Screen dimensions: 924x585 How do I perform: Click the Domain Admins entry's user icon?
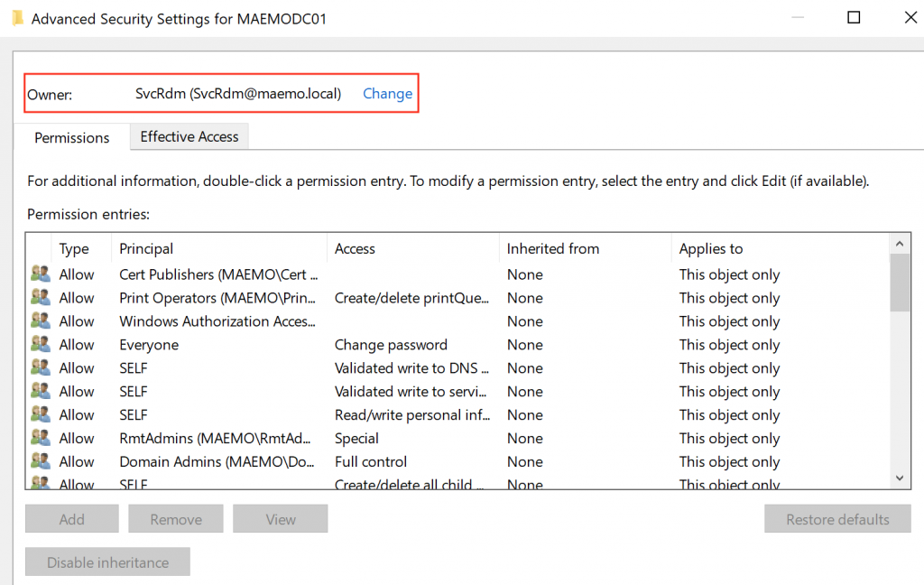(40, 461)
